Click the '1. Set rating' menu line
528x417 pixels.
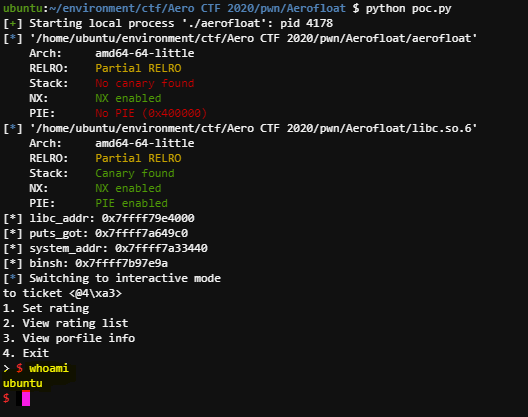point(46,308)
